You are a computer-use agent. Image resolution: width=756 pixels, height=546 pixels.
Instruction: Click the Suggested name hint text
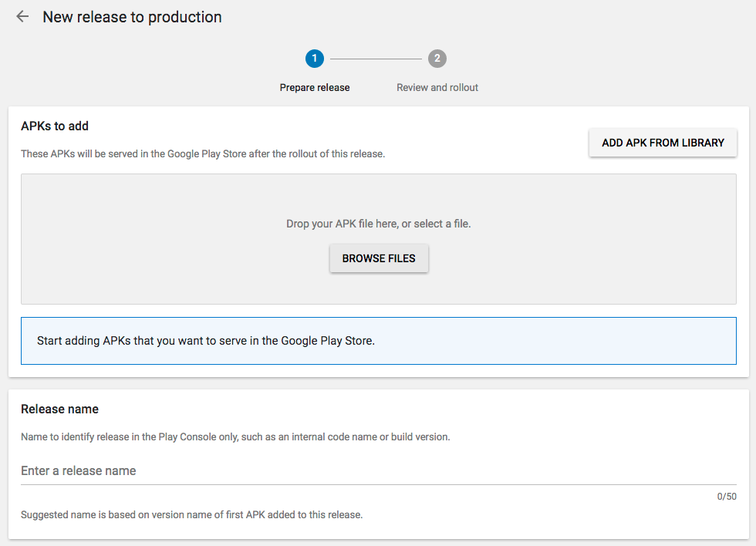[x=191, y=514]
